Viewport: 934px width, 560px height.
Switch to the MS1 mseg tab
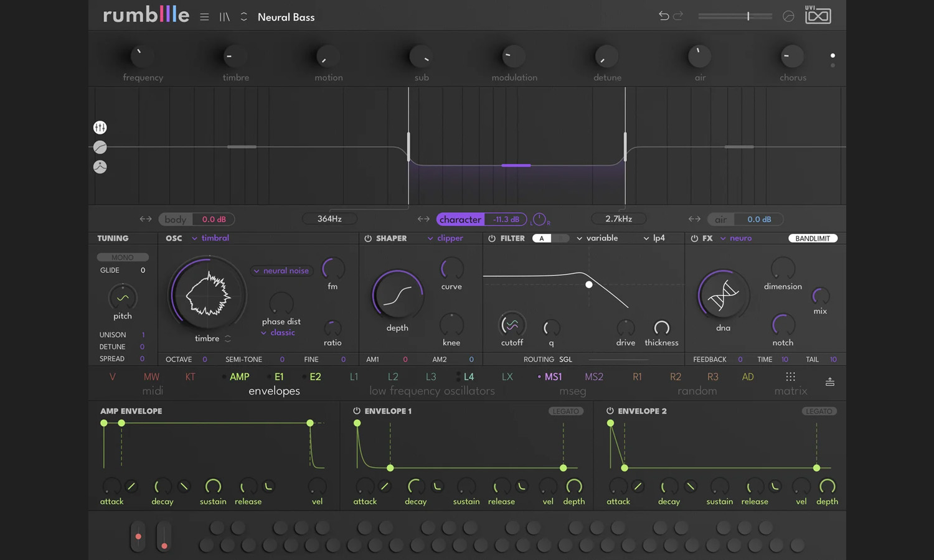tap(553, 376)
